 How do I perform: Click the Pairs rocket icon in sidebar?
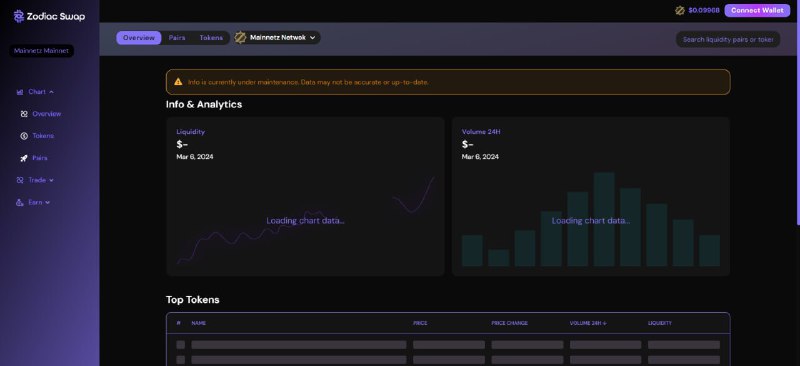tap(24, 158)
